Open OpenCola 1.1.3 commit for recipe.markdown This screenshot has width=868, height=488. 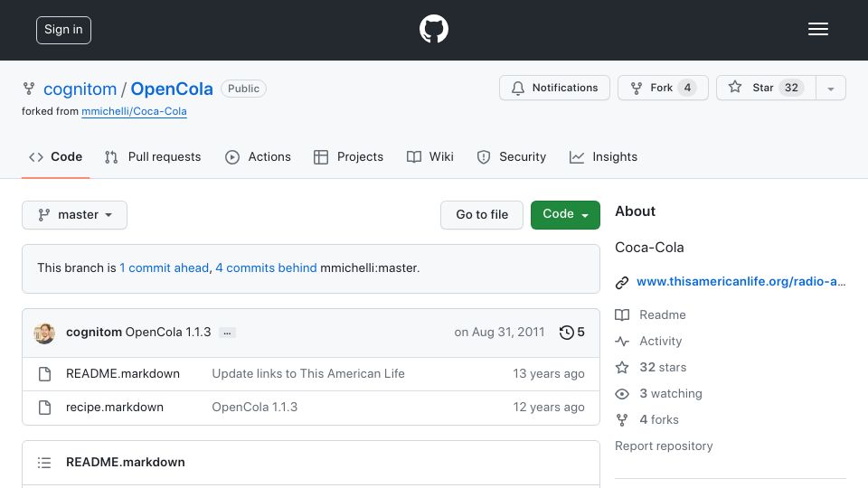[x=255, y=408]
